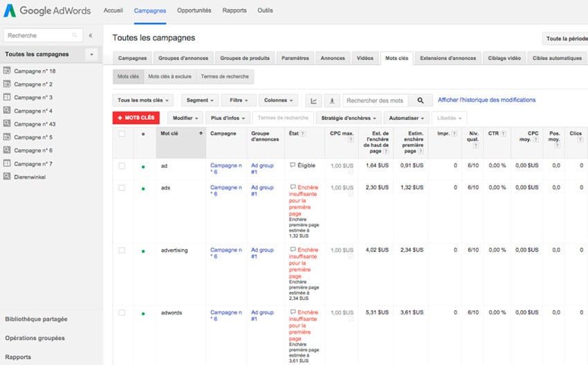This screenshot has height=365, width=588.
Task: Check the box for keyword ad
Action: coord(122,166)
